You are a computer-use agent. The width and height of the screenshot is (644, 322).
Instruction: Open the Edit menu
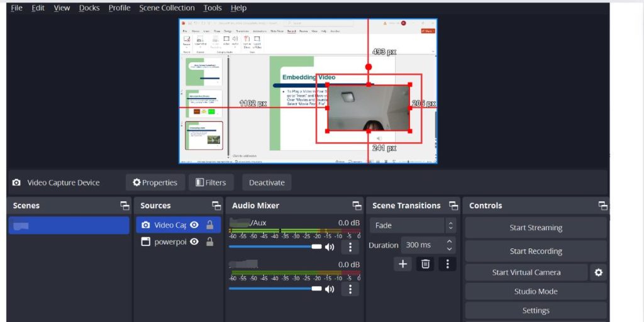[x=38, y=8]
